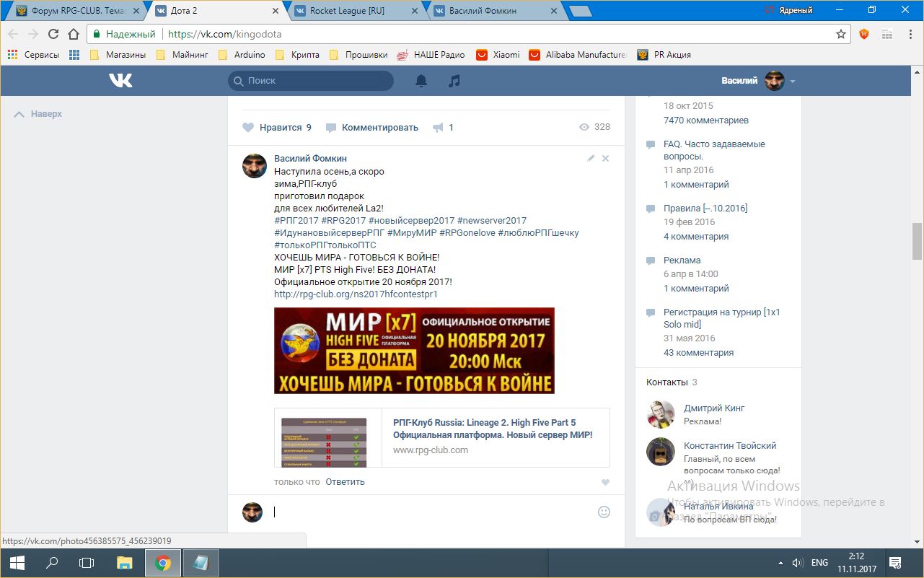Show hidden tray icons arrow
This screenshot has height=578, width=924.
[780, 563]
